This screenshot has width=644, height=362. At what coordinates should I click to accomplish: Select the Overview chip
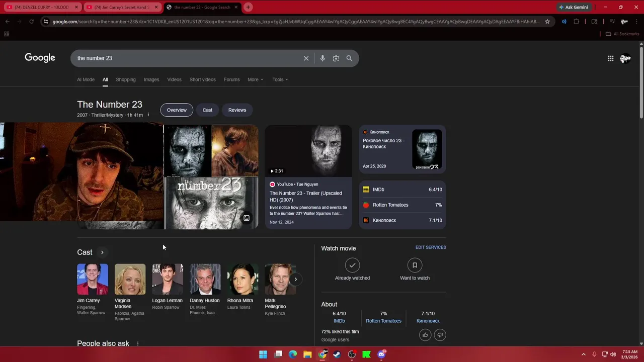(177, 110)
